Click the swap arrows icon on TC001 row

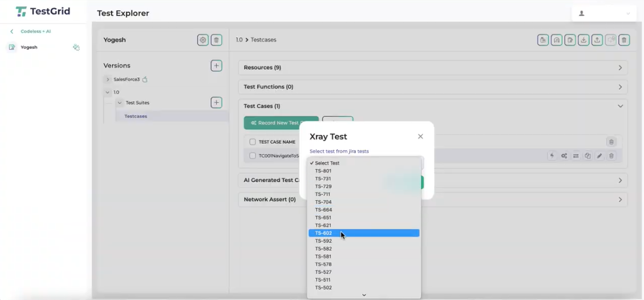click(576, 156)
